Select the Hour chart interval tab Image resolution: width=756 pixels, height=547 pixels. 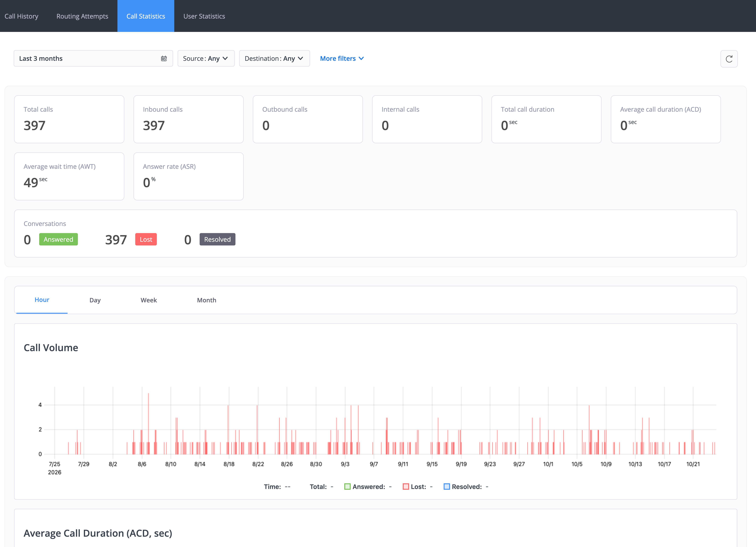pyautogui.click(x=42, y=300)
